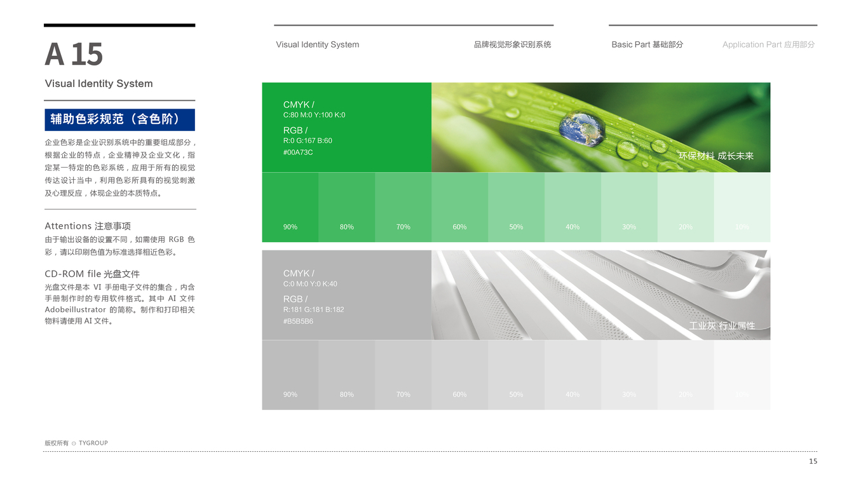Click the gray 'R:181 G:181 B:182' value
Image resolution: width=868 pixels, height=488 pixels.
click(x=314, y=309)
